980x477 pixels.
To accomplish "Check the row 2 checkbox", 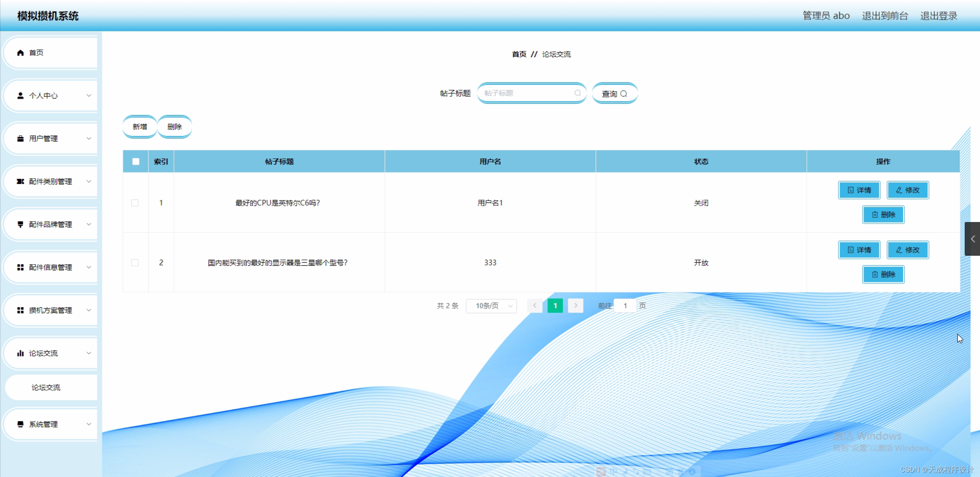I will (x=135, y=263).
